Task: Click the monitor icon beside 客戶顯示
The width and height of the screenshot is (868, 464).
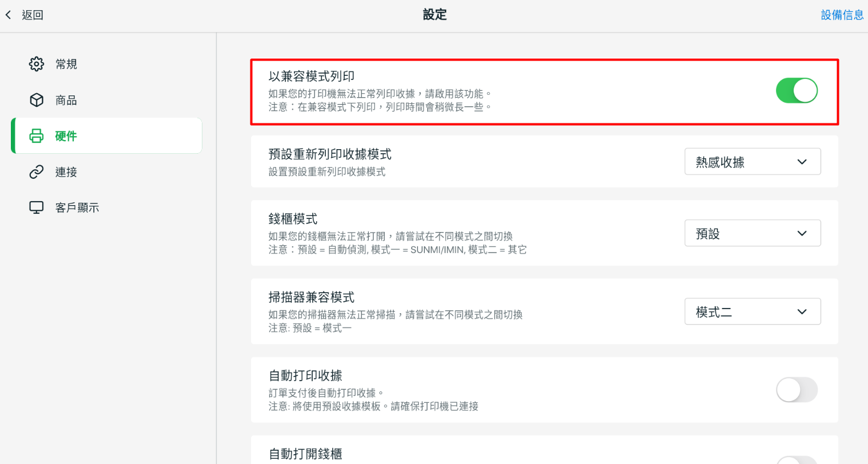Action: (37, 207)
